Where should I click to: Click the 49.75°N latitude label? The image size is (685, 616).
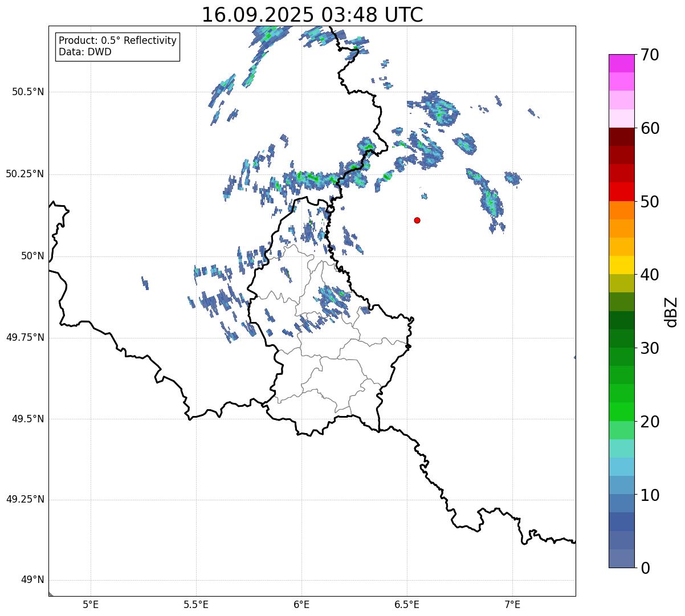[25, 337]
